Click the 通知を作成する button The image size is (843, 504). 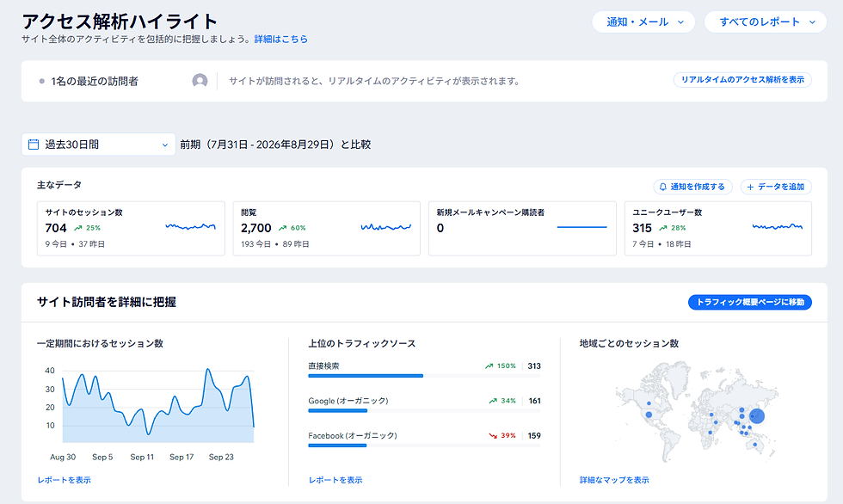pyautogui.click(x=692, y=187)
